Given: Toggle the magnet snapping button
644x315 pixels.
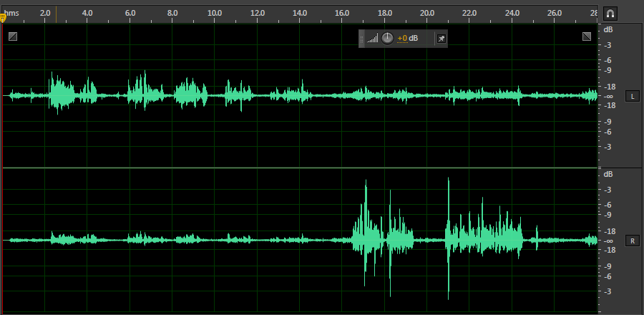Looking at the screenshot, I should click(x=610, y=14).
